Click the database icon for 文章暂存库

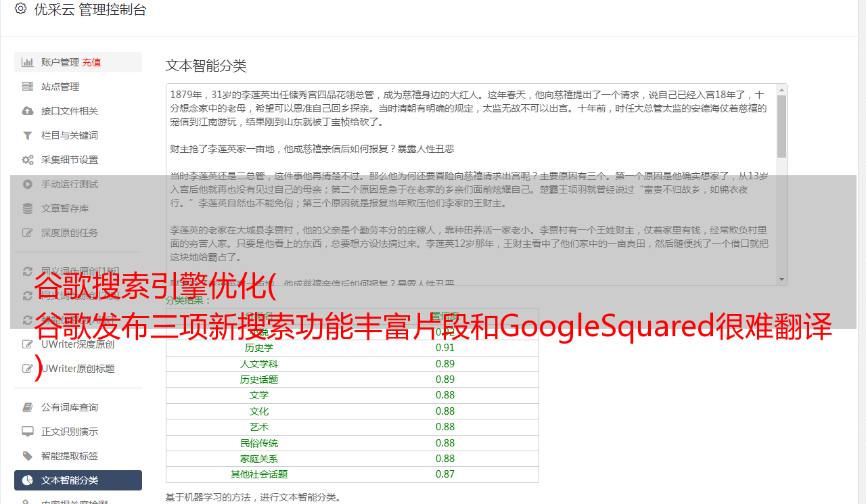(28, 208)
